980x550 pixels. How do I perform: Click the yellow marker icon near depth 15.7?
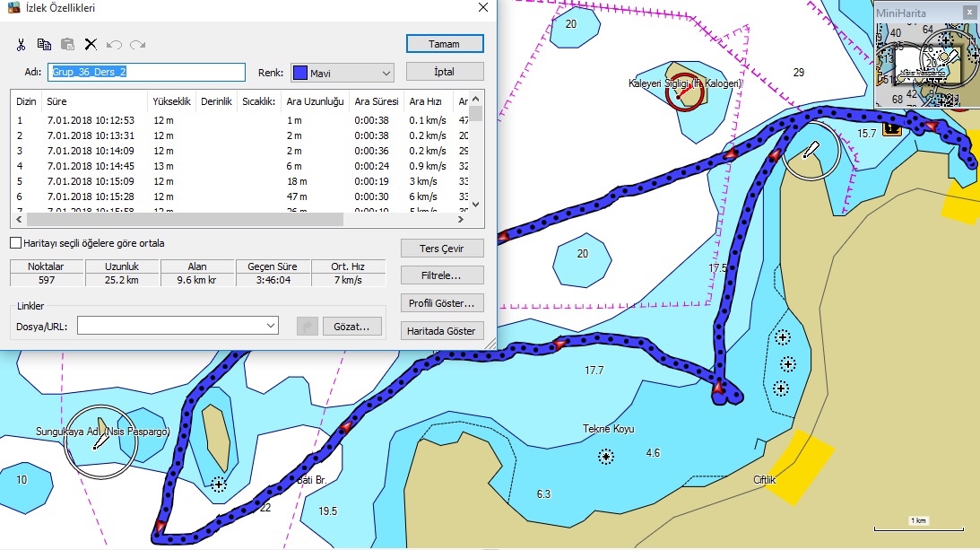892,129
